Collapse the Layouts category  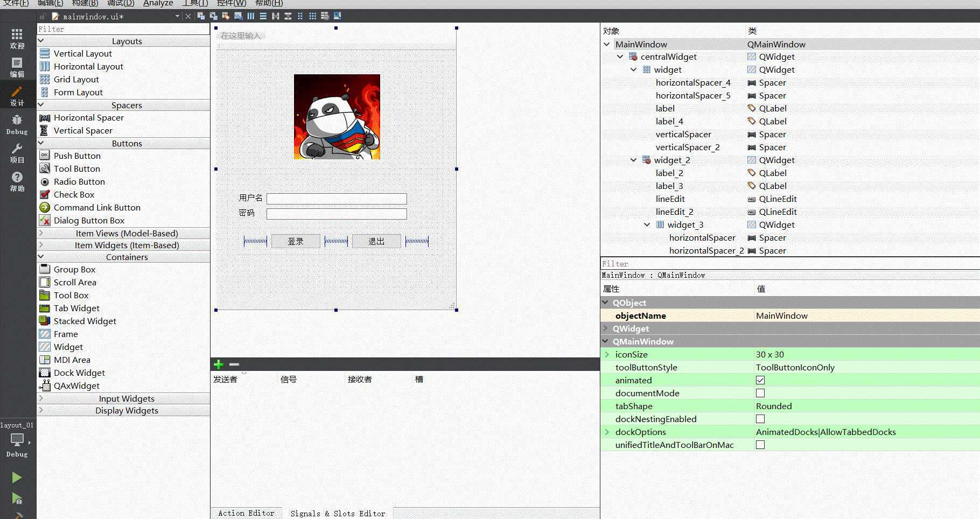(x=41, y=41)
